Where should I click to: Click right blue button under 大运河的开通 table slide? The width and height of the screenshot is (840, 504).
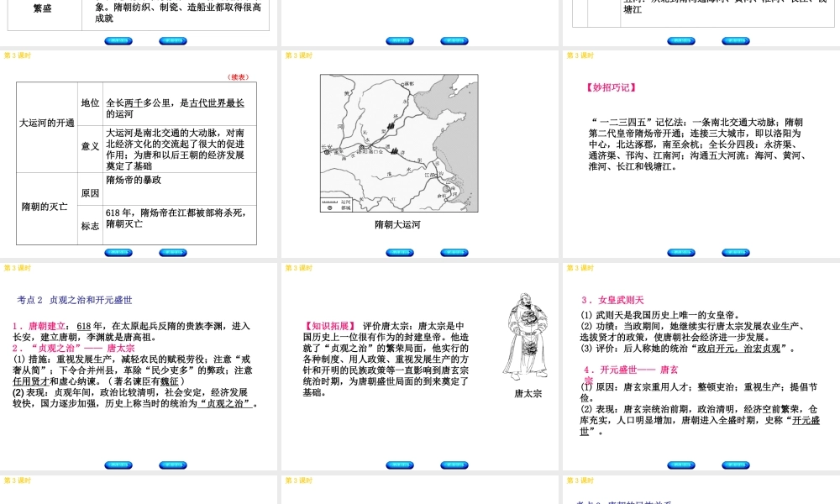[x=173, y=253]
